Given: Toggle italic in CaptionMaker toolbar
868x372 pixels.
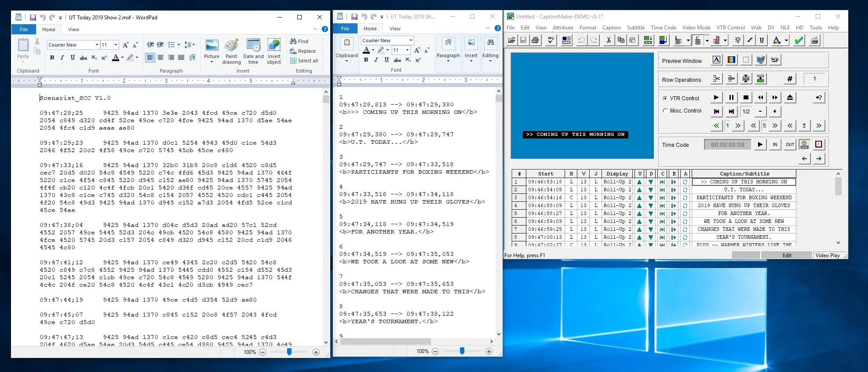Looking at the screenshot, I should click(x=750, y=40).
